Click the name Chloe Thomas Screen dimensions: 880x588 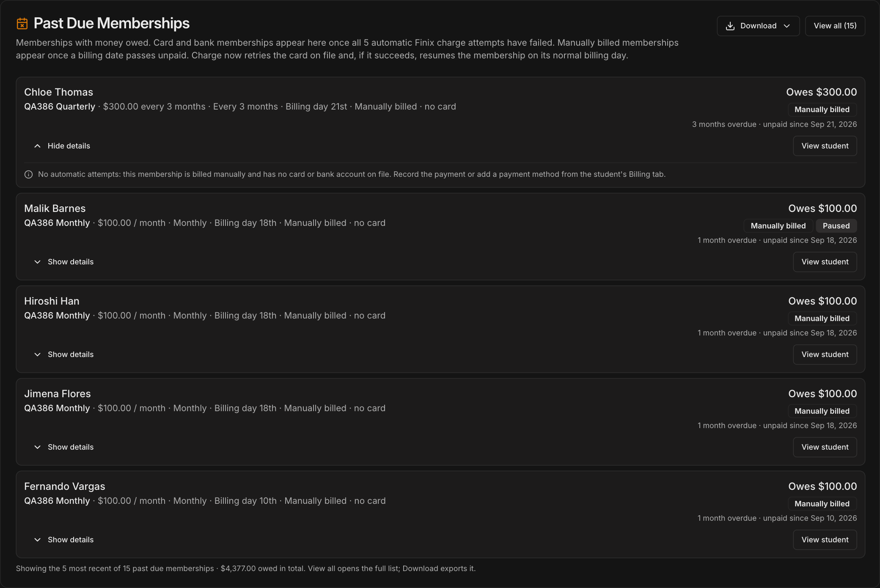pos(58,92)
